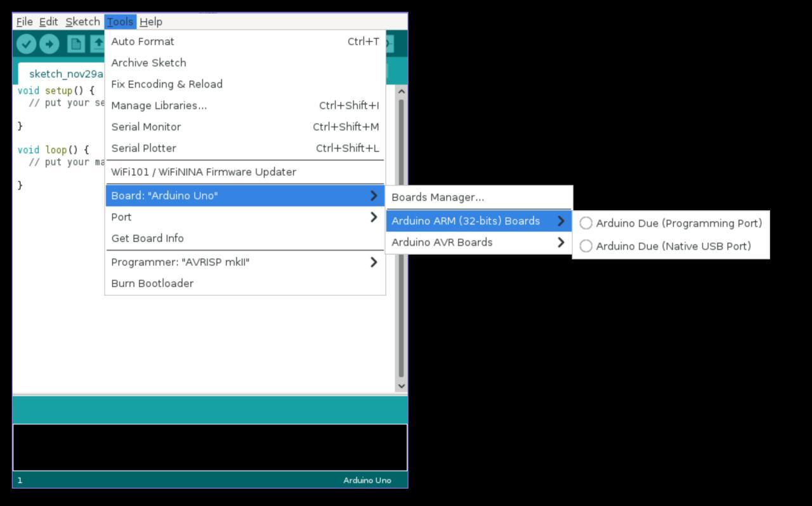This screenshot has width=812, height=506.
Task: Open WiFi101 / WiFiNINA Firmware Updater
Action: click(245, 172)
